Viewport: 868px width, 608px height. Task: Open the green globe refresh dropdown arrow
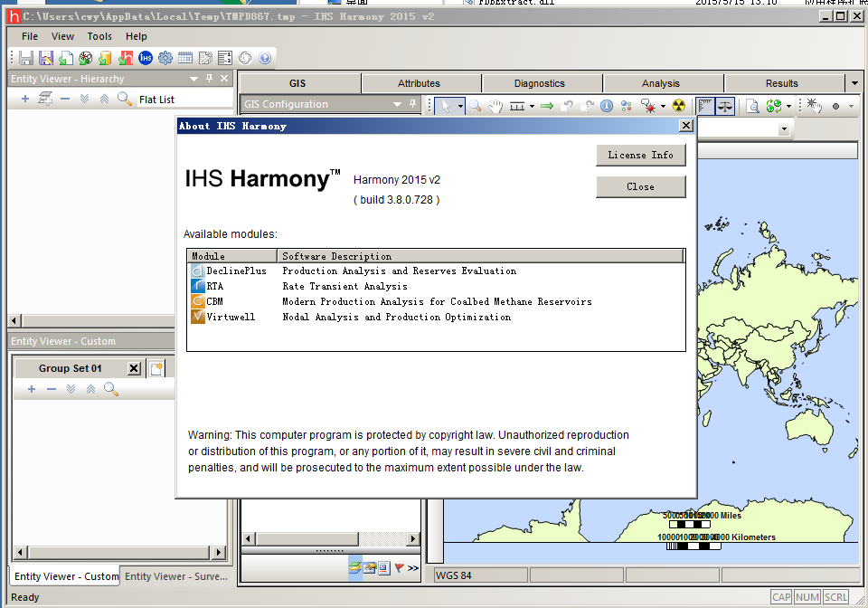pos(788,107)
